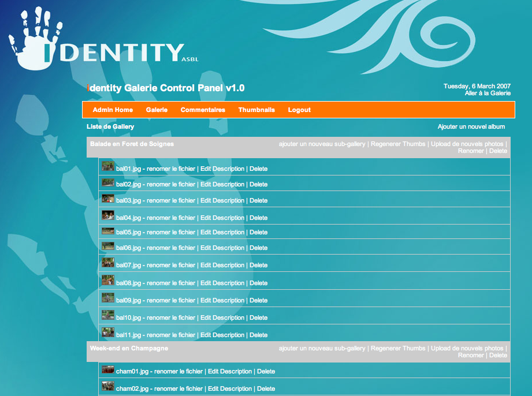The image size is (532, 396).
Task: Upload new photos to Week-end en Champagne
Action: click(x=467, y=348)
